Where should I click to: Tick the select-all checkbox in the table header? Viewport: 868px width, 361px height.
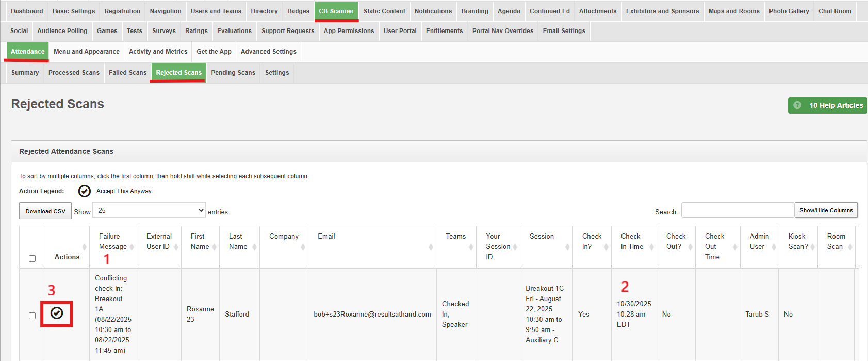pos(32,258)
